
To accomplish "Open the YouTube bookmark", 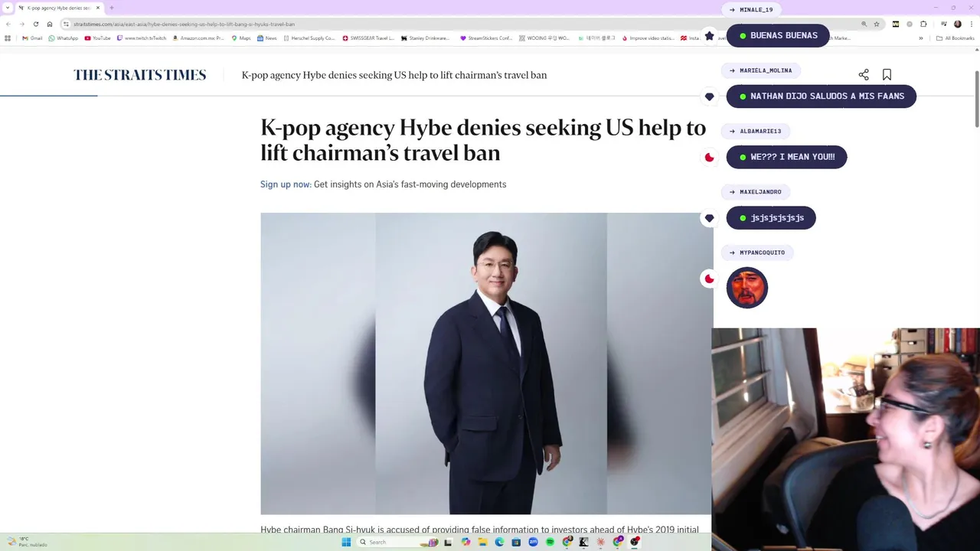I will tap(97, 38).
